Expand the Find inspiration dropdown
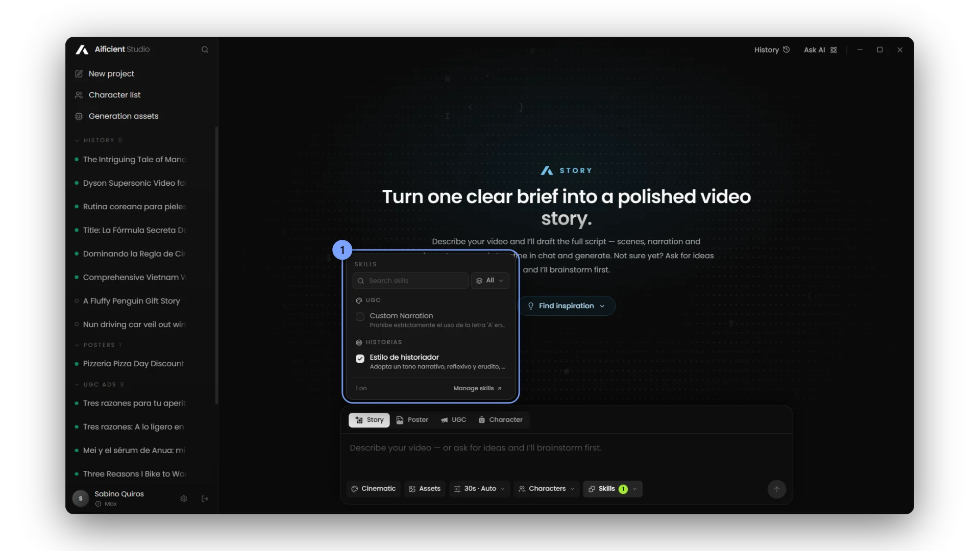The height and width of the screenshot is (551, 980). tap(567, 306)
